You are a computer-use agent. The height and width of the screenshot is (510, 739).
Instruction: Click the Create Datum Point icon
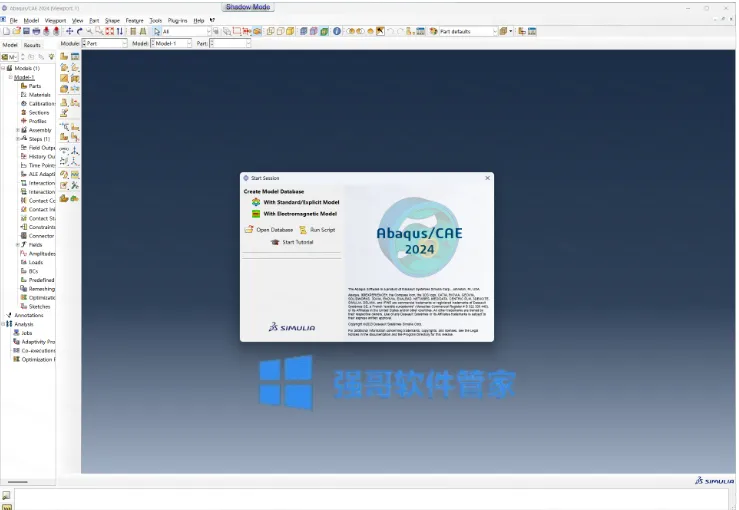[64, 151]
